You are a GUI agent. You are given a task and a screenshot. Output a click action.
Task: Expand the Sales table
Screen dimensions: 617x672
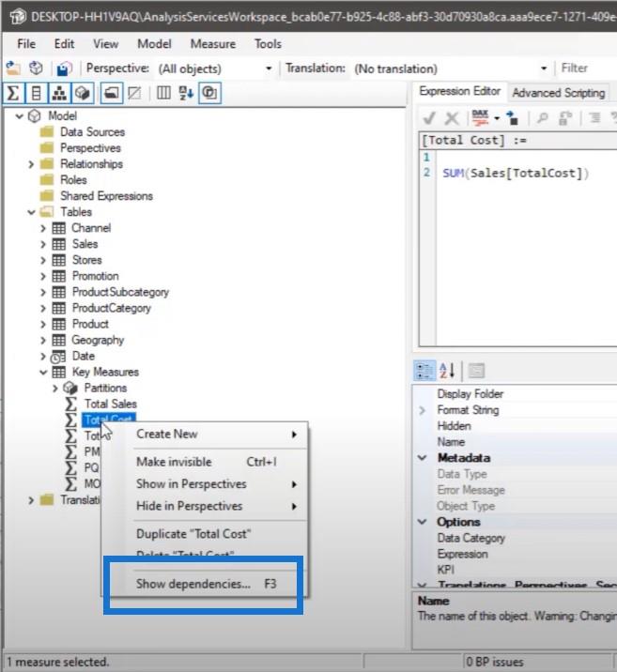[x=43, y=244]
